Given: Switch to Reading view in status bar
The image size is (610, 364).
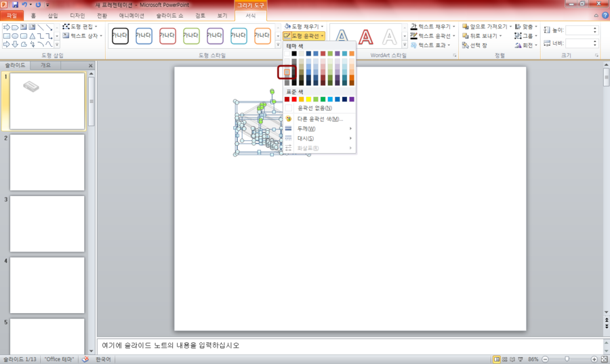Looking at the screenshot, I should coord(512,359).
